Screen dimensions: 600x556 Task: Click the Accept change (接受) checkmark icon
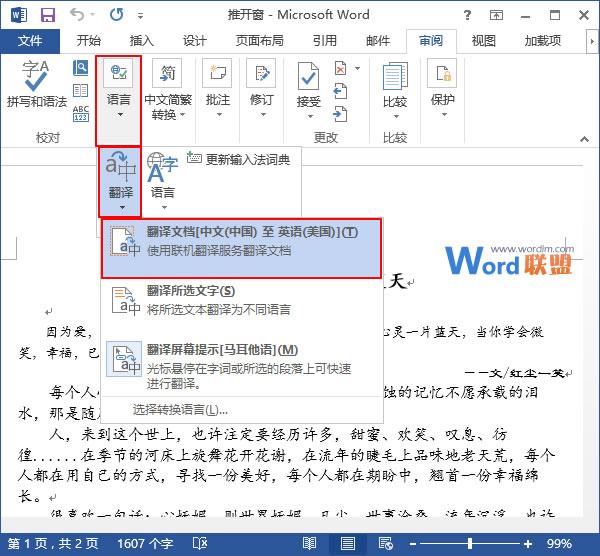(x=308, y=76)
